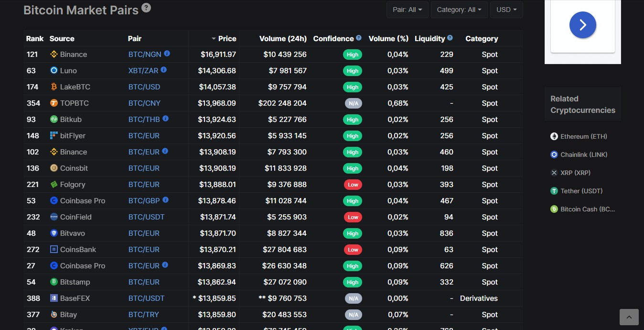The width and height of the screenshot is (644, 330).
Task: Open Ethereum (ETH) related cryptocurrency link
Action: pyautogui.click(x=584, y=136)
